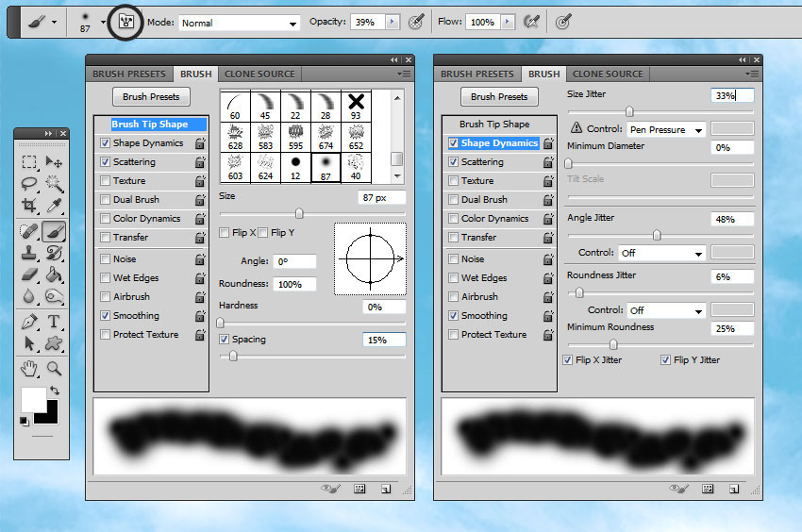
Task: Enable Dual Brush in left Brush panel
Action: 105,200
